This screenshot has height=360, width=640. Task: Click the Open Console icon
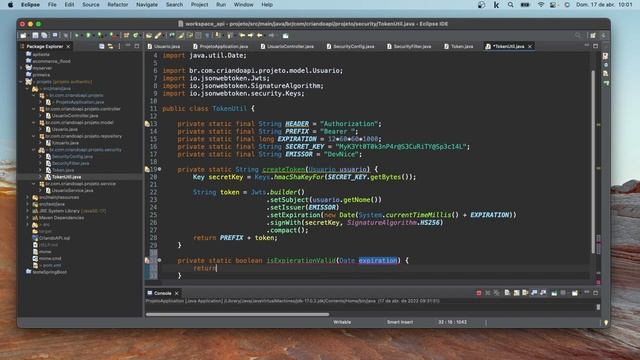575,293
